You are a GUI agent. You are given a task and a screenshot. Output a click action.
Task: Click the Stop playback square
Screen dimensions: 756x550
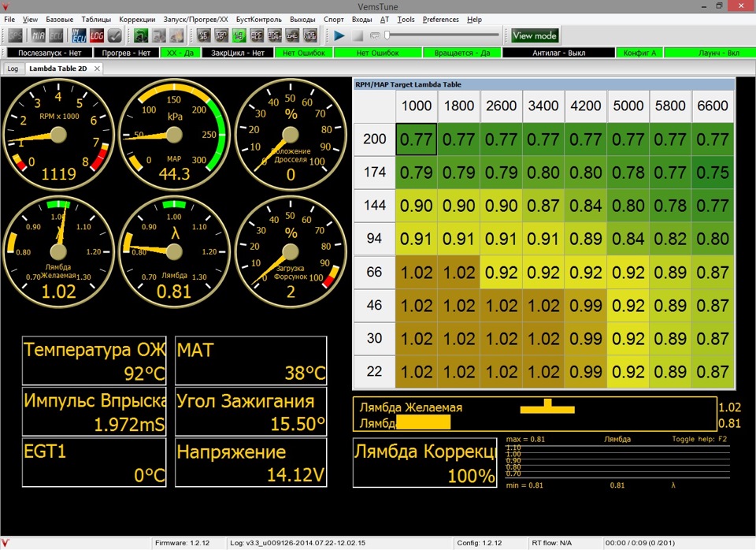[358, 35]
